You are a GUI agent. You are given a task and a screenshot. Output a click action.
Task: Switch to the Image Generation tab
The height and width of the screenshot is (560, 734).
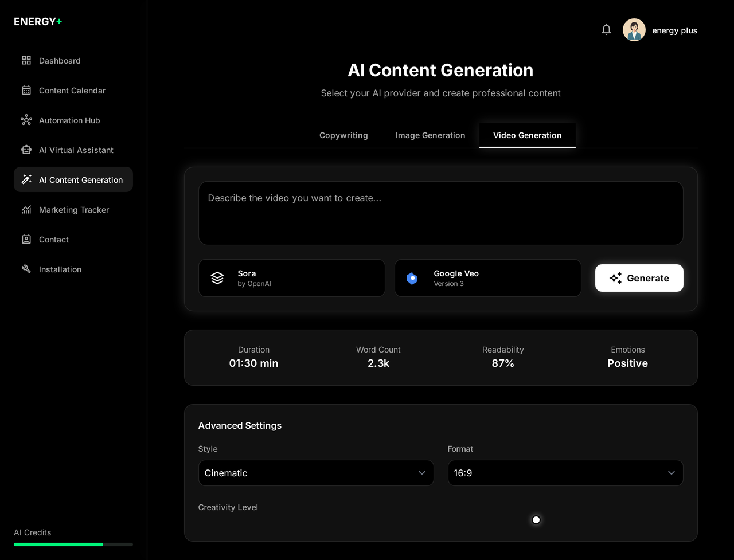coord(430,135)
